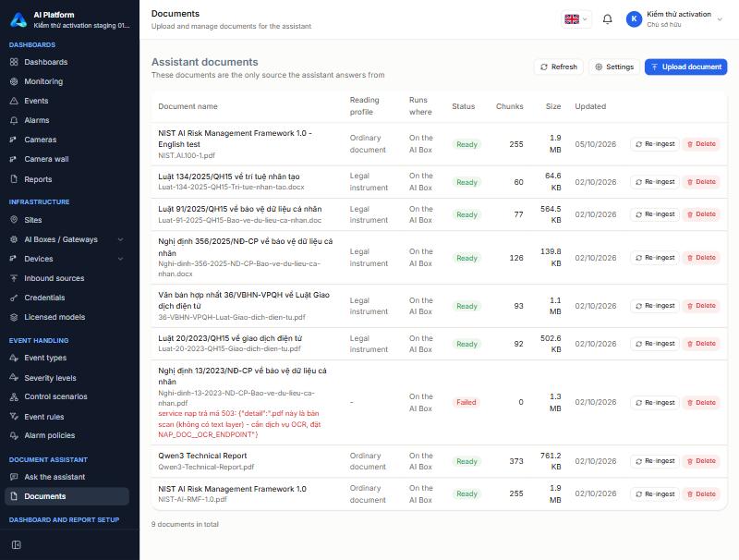Click the Camera wall icon
The width and height of the screenshot is (739, 560).
(14, 159)
